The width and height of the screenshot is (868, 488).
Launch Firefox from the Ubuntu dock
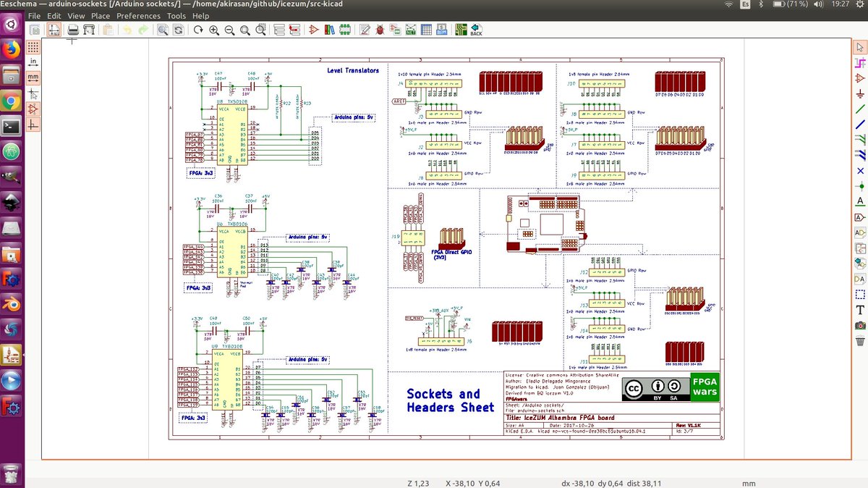[x=11, y=49]
